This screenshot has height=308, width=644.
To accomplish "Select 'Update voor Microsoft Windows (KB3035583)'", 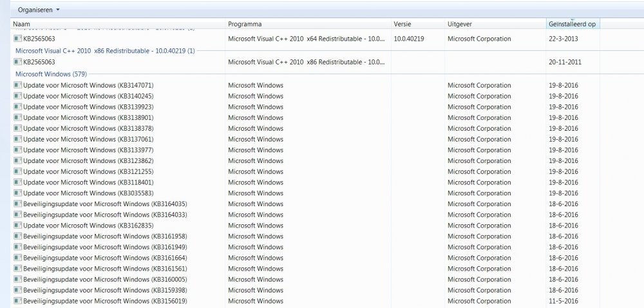I will (88, 193).
